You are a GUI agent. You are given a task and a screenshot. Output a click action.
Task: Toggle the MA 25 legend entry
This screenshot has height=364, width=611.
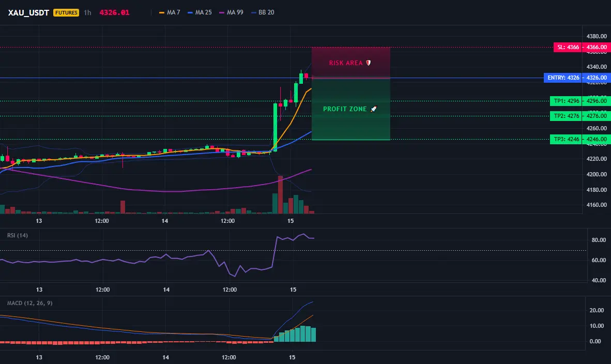200,12
